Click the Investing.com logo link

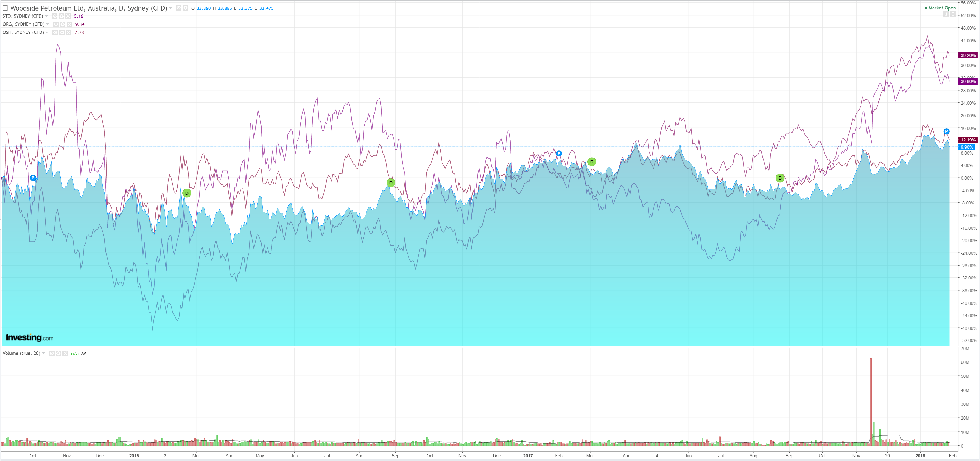point(29,337)
